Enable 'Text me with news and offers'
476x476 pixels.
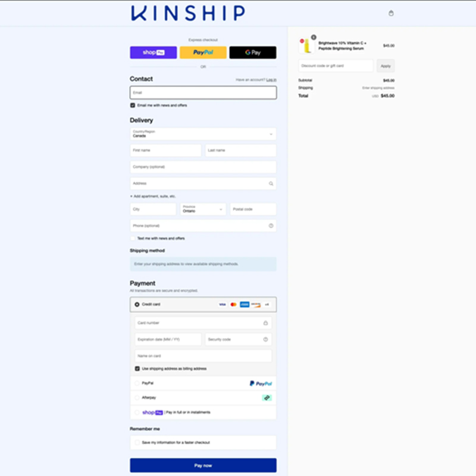pyautogui.click(x=133, y=238)
